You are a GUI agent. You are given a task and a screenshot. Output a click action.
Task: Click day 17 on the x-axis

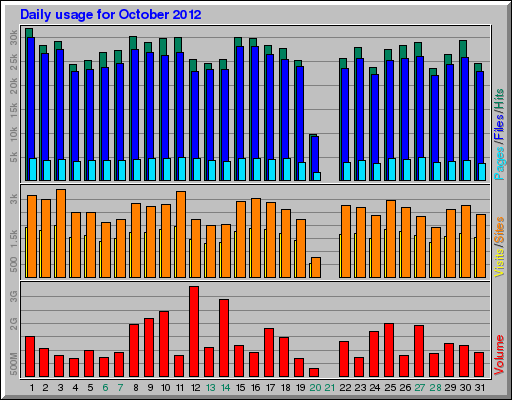point(270,388)
